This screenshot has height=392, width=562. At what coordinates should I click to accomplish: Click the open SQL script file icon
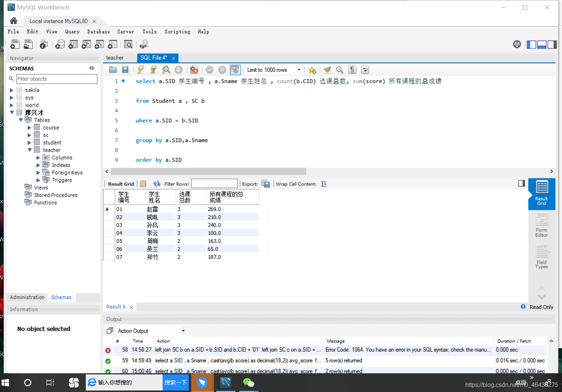pos(28,44)
